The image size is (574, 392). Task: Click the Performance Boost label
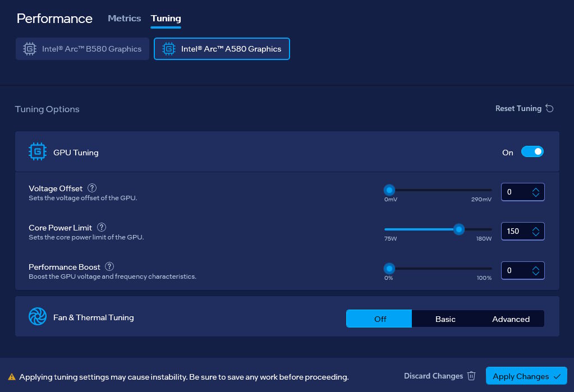point(65,267)
